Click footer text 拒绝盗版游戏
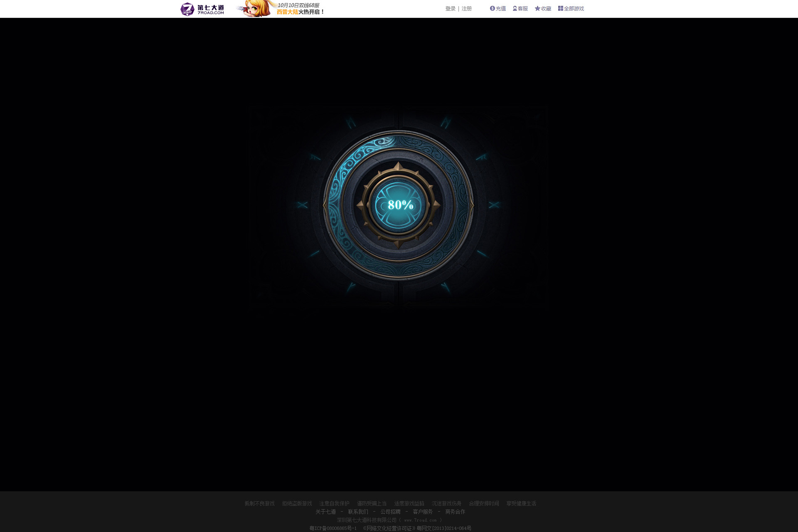 coord(297,504)
